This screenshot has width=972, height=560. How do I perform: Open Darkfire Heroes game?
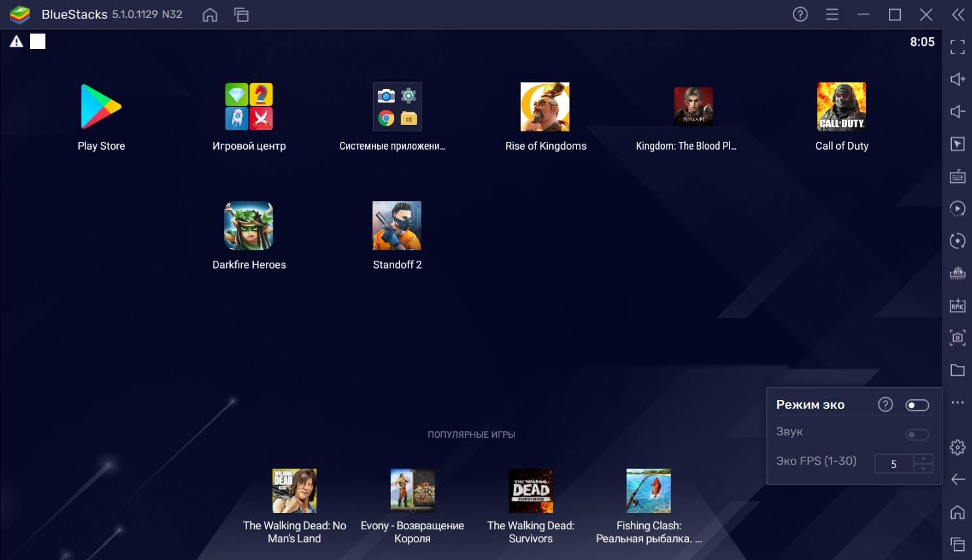tap(249, 225)
